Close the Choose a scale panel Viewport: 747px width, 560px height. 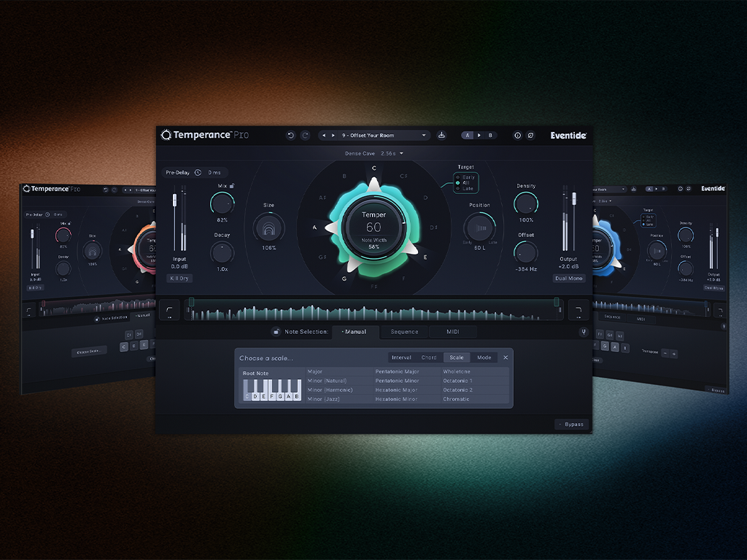tap(506, 357)
